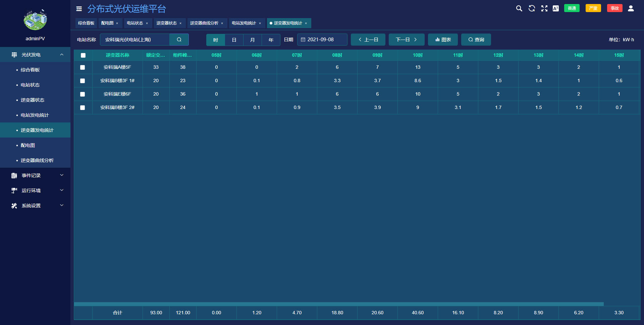Open the header search magnifier icon
This screenshot has width=644, height=325.
[519, 8]
